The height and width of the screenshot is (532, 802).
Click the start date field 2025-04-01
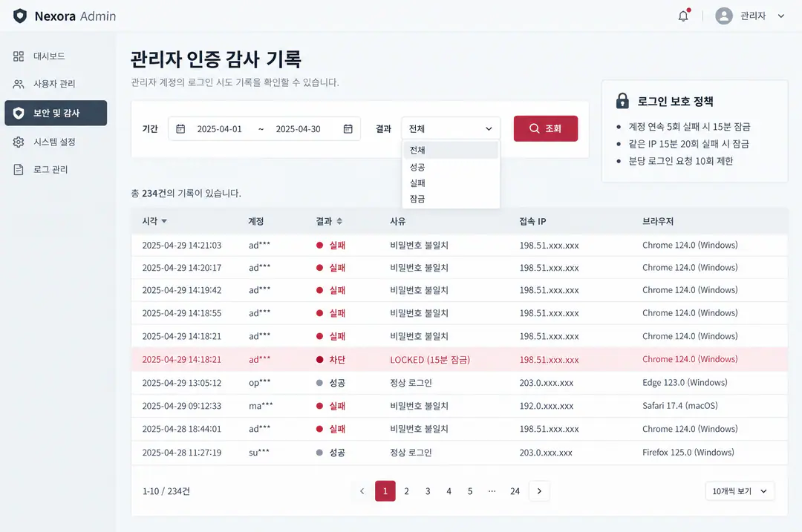pos(219,129)
